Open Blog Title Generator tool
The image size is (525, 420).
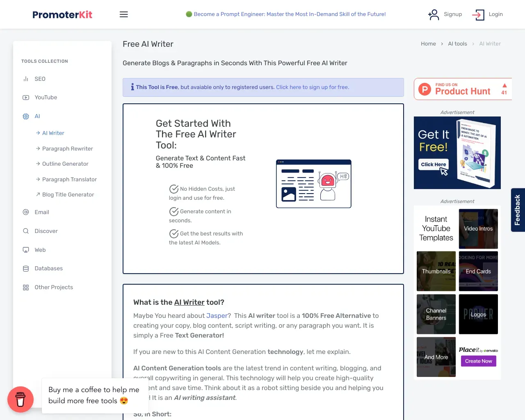pos(68,195)
